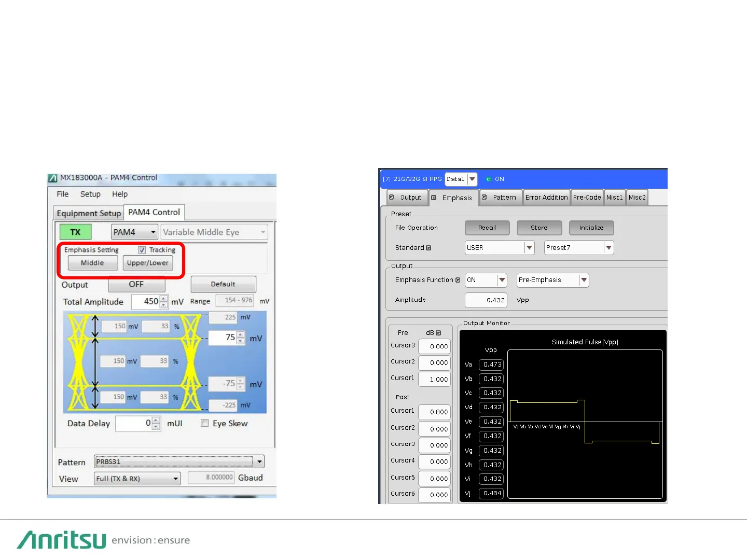Open the View Full (TX & RX) dropdown

[x=137, y=479]
